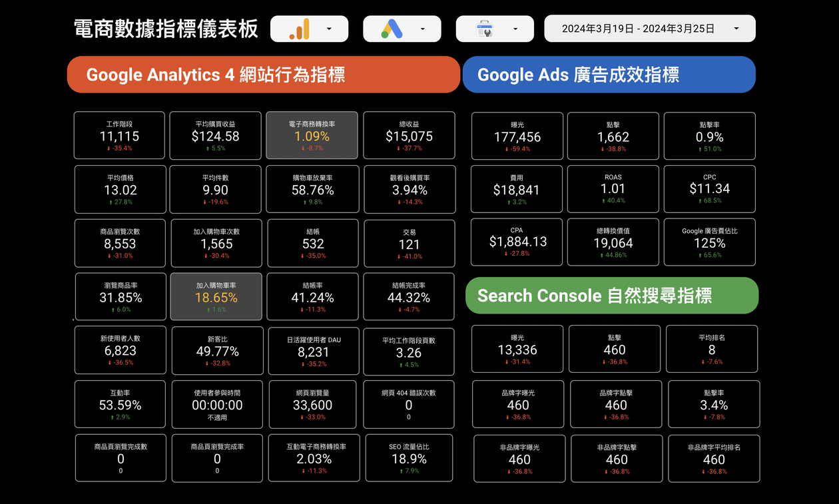Open the 非品牌字平均排名 scorecard

[714, 459]
